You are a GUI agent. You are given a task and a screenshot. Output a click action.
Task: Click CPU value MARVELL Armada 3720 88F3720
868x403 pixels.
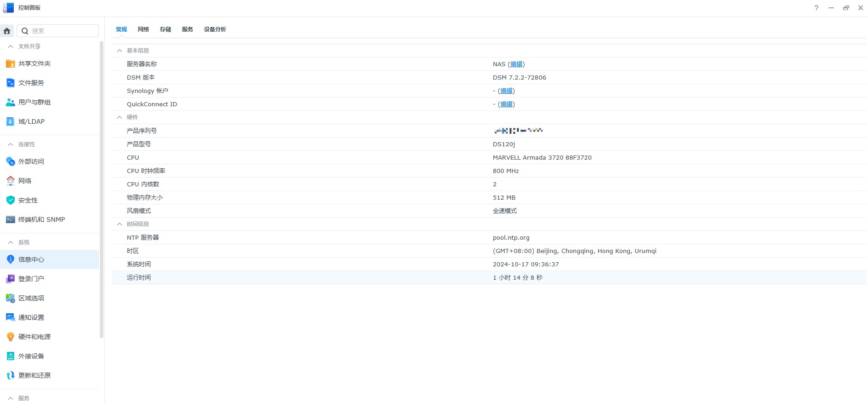click(x=542, y=157)
